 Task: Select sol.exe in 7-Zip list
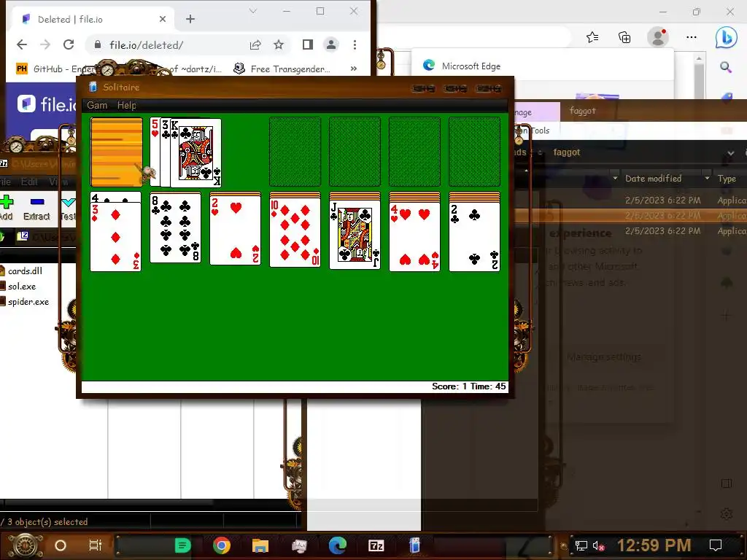22,286
